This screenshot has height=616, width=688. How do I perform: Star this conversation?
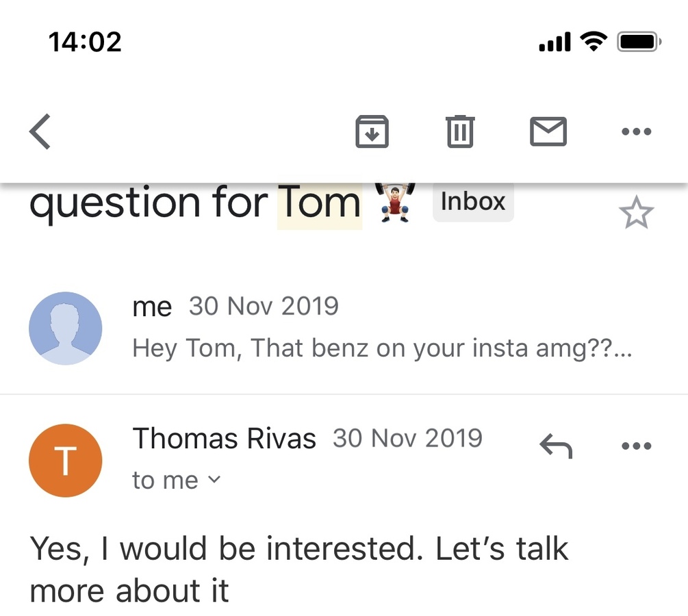pyautogui.click(x=636, y=214)
